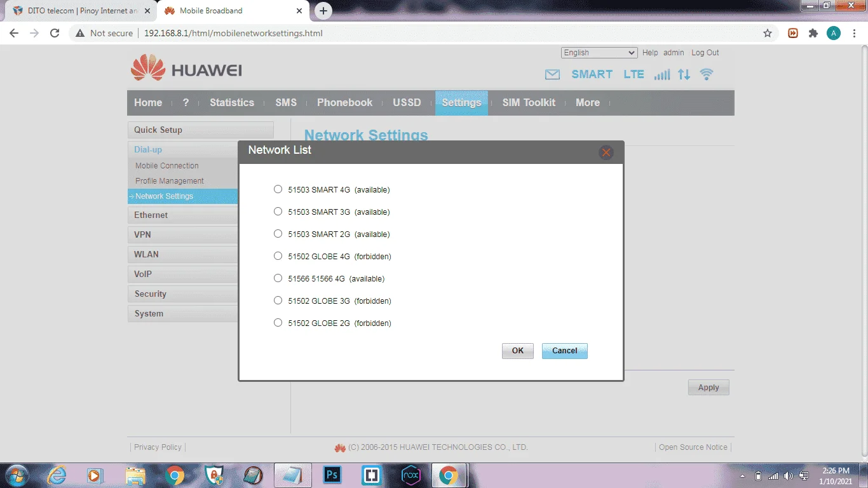Open the SIM Toolkit tab

[529, 103]
